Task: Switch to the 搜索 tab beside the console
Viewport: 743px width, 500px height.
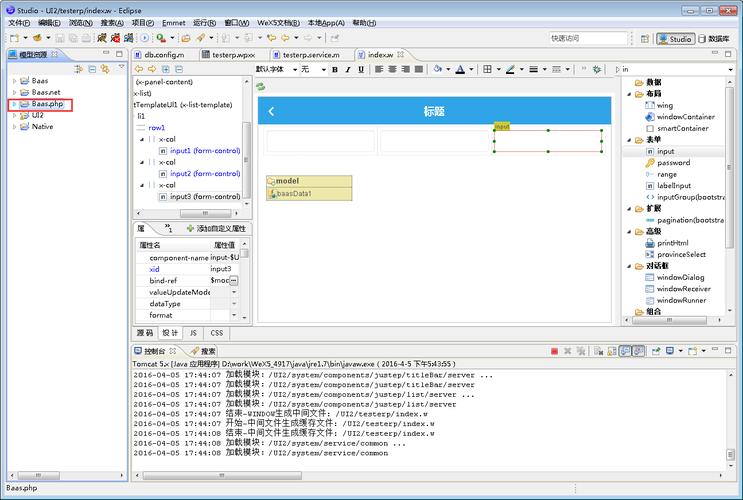Action: pyautogui.click(x=203, y=351)
